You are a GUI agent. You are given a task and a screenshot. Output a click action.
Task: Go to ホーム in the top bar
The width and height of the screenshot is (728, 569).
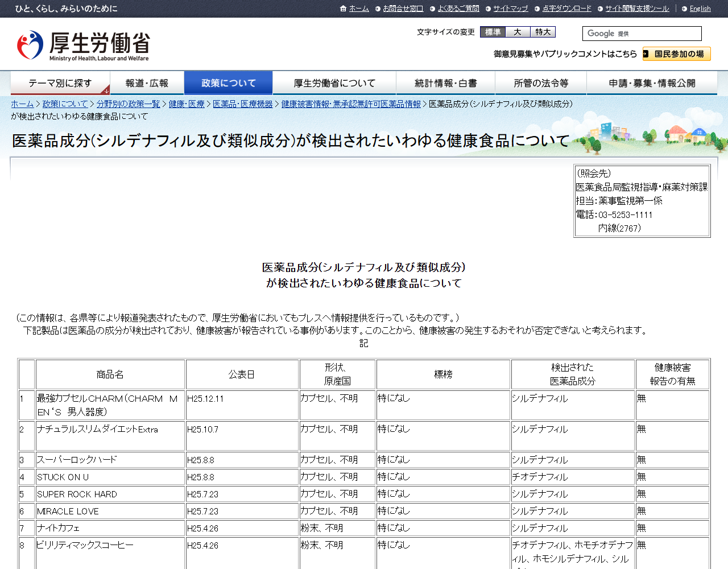[x=359, y=9]
